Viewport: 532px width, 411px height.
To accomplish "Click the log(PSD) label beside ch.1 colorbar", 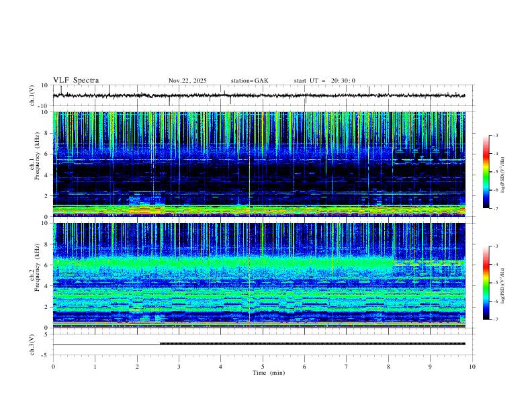I will coord(502,175).
